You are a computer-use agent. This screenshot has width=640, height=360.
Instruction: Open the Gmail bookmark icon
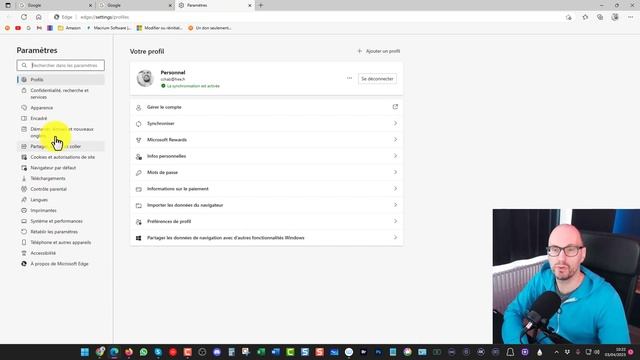click(39, 28)
